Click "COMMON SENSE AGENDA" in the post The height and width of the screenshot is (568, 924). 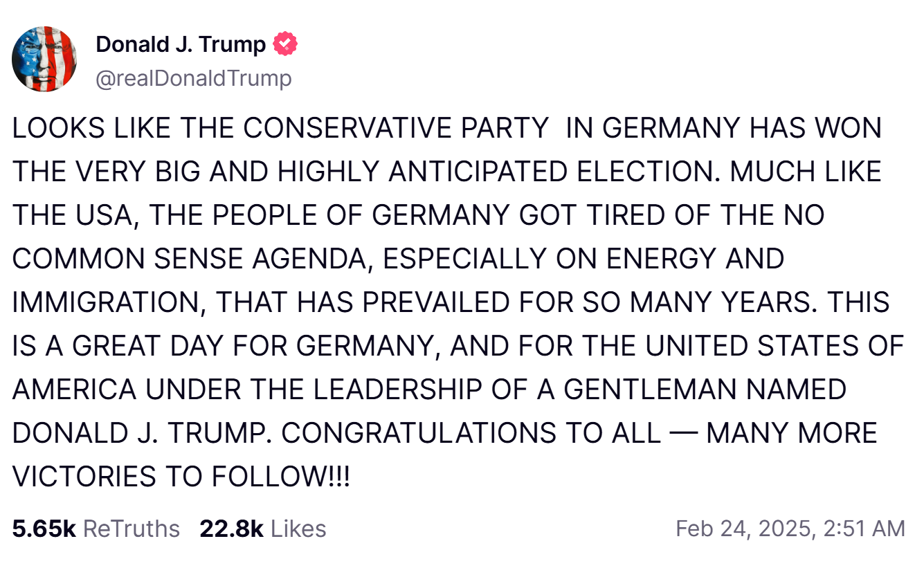[x=190, y=259]
